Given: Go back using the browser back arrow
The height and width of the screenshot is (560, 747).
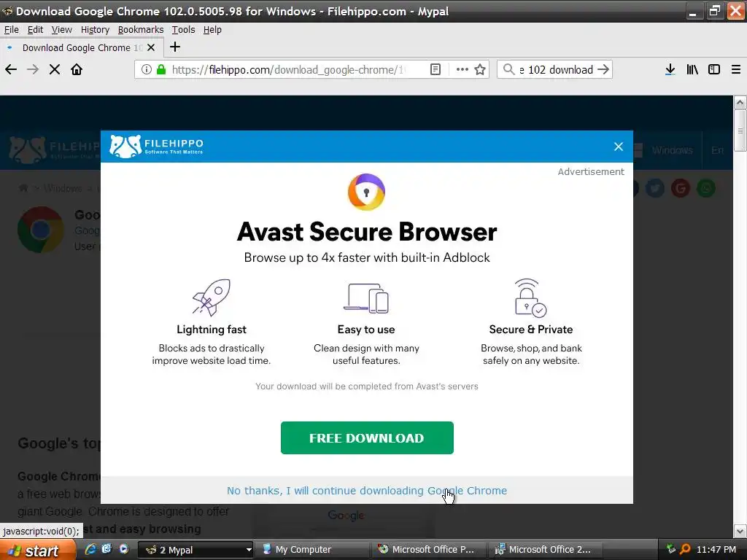Looking at the screenshot, I should click(11, 69).
